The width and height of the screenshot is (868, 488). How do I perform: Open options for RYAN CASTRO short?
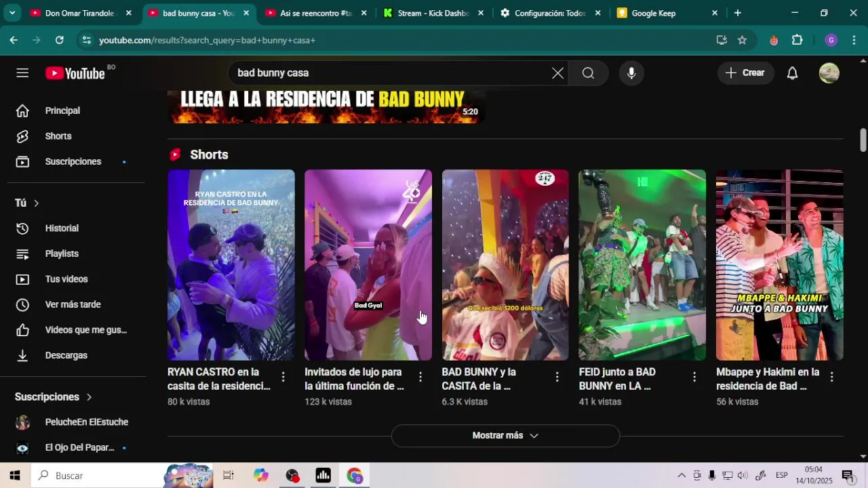[x=283, y=377]
